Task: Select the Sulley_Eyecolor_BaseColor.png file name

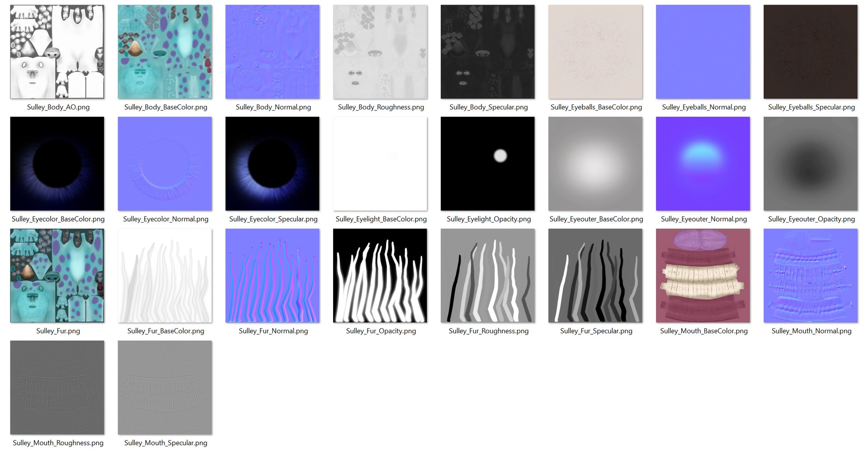Action: 58,219
